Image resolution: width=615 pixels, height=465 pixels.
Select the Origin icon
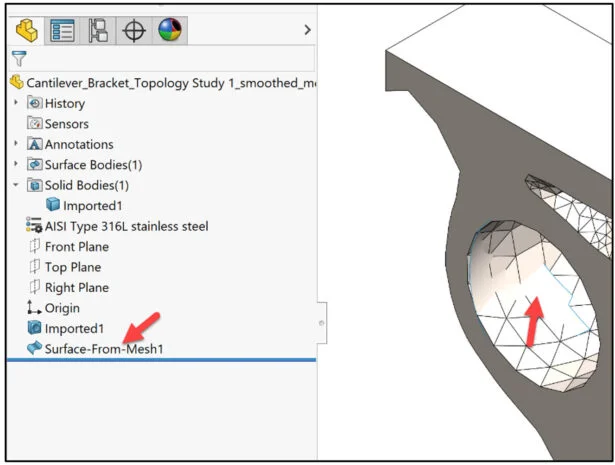(35, 308)
